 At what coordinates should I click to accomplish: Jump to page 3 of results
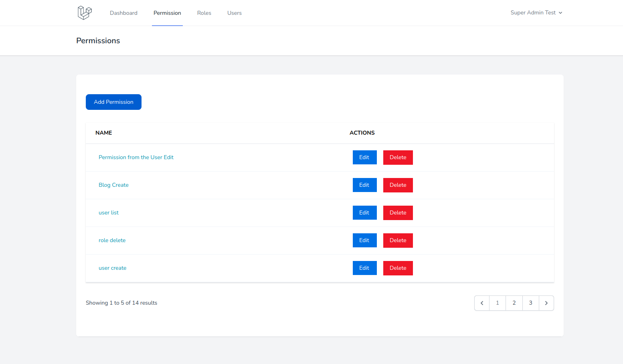(530, 303)
